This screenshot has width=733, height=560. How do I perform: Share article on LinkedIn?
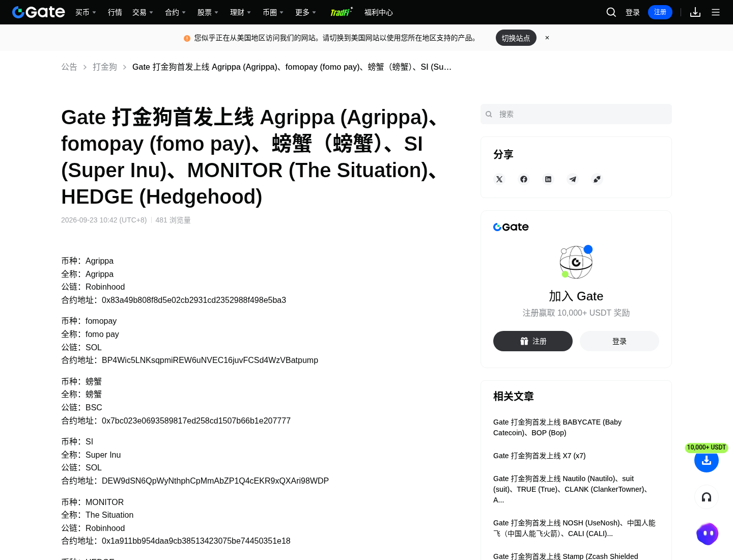[548, 179]
